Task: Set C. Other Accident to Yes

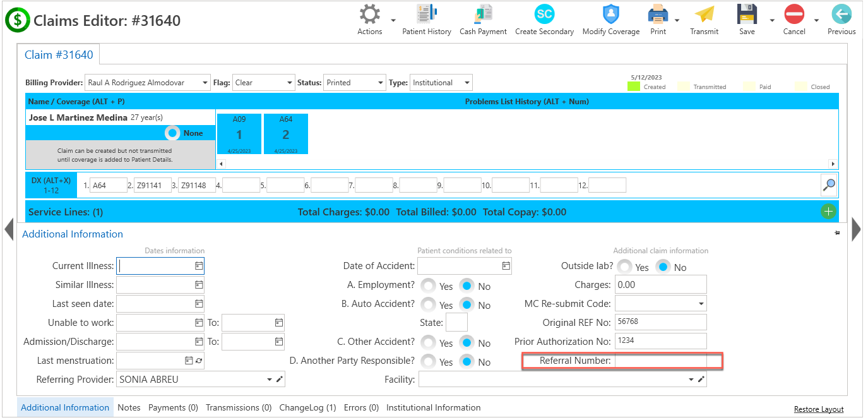Action: [x=429, y=343]
